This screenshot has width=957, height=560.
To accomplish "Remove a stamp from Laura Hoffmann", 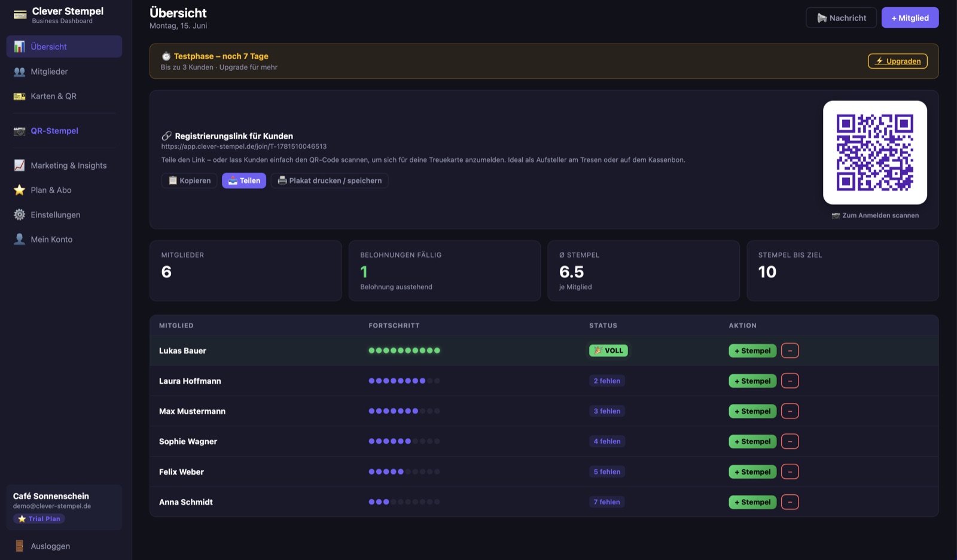I will (790, 381).
